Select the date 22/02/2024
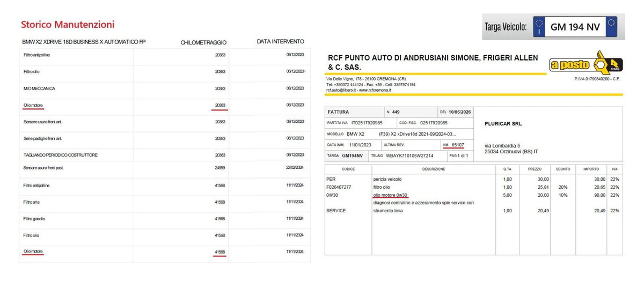This screenshot has width=644, height=282. (295, 168)
